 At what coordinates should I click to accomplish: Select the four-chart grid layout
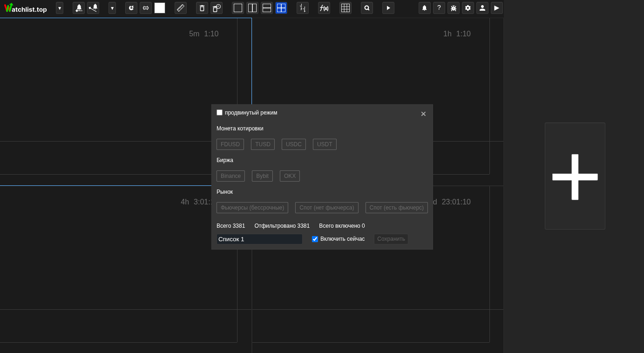(281, 8)
